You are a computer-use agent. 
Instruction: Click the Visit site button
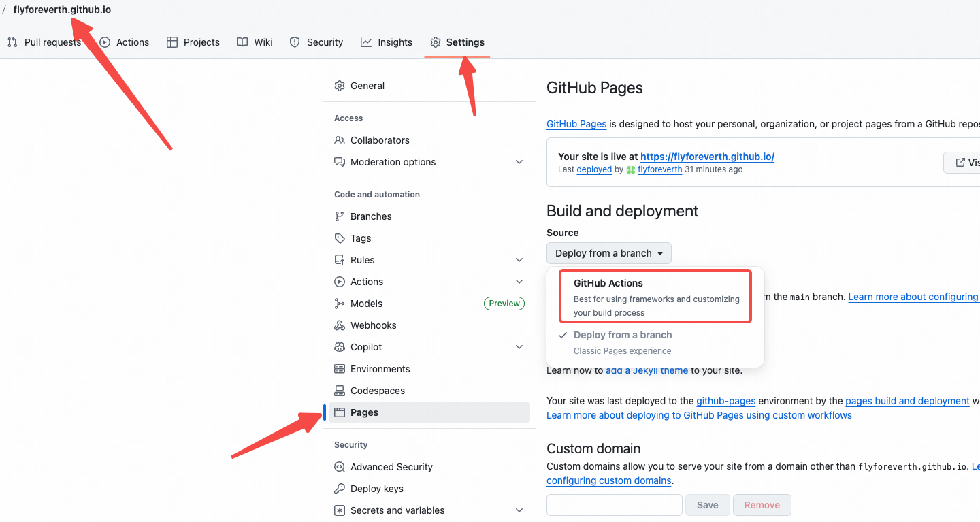pos(962,163)
